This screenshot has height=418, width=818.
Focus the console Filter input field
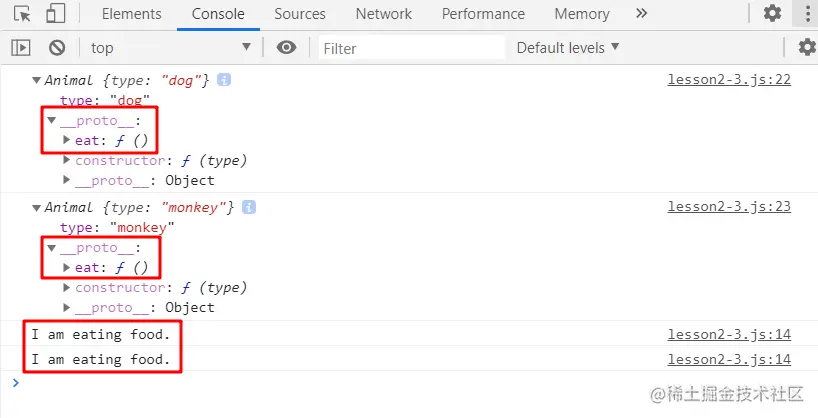(x=410, y=47)
